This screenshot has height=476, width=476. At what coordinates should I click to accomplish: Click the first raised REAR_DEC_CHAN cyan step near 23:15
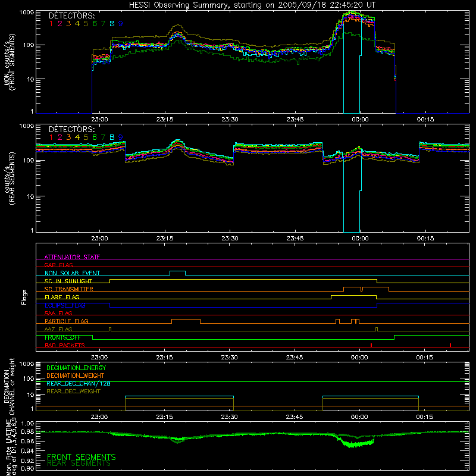click(179, 396)
